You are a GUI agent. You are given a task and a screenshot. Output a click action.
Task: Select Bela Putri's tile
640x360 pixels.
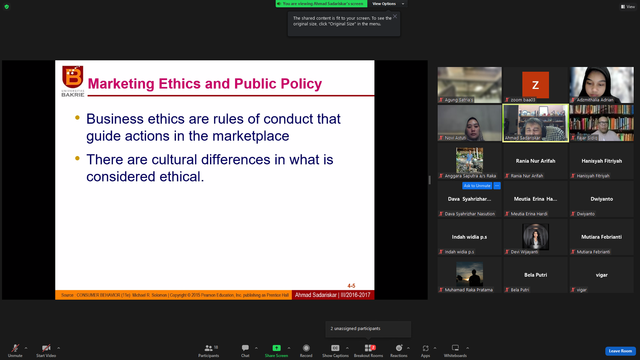point(536,275)
